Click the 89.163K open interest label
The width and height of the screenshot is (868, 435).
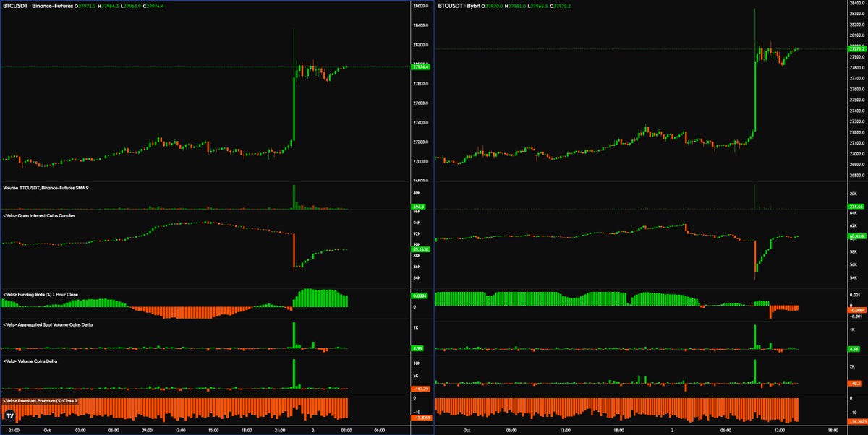[x=420, y=249]
